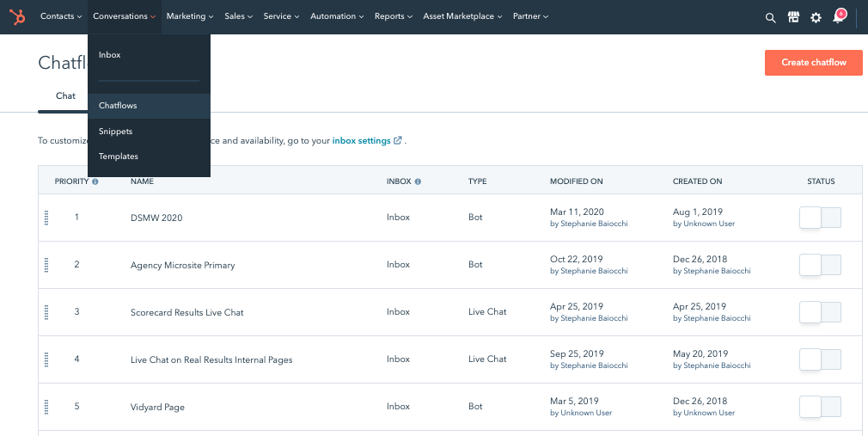This screenshot has height=436, width=868.
Task: Click the HubSpot sprocket logo
Action: [17, 16]
